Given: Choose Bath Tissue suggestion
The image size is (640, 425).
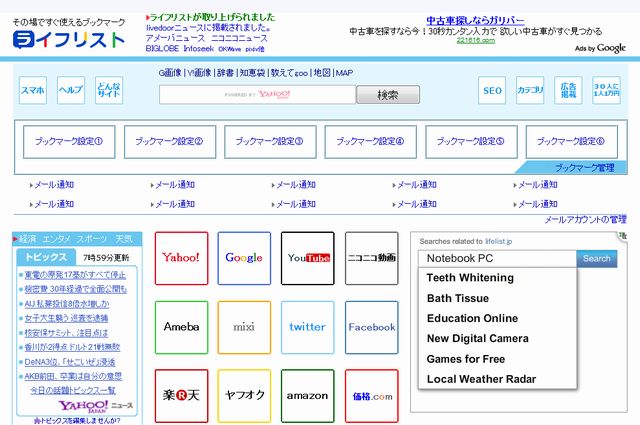Looking at the screenshot, I should click(458, 298).
